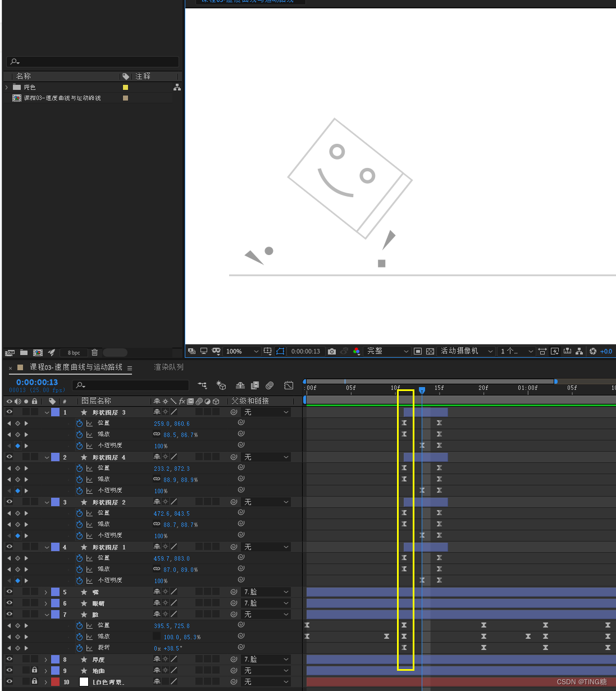Click the viewer timecode 0:00:00:13

pyautogui.click(x=305, y=351)
